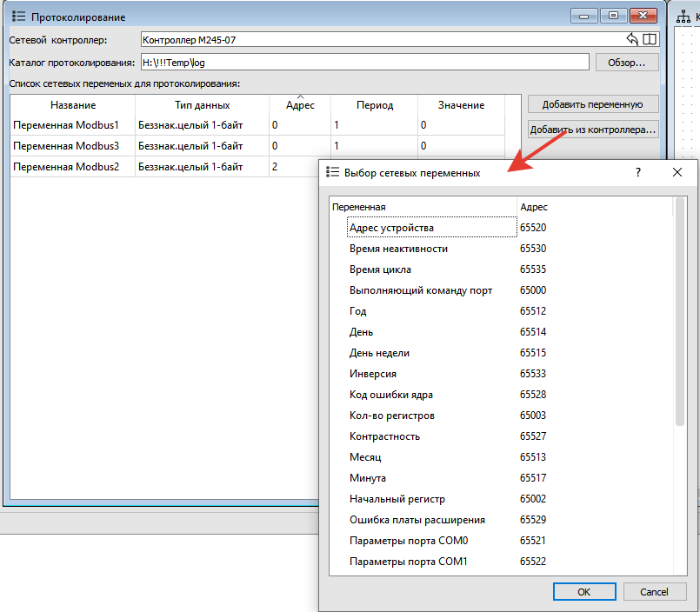Click the Каталог протоколирования path field
This screenshot has height=612, width=700.
[x=365, y=63]
